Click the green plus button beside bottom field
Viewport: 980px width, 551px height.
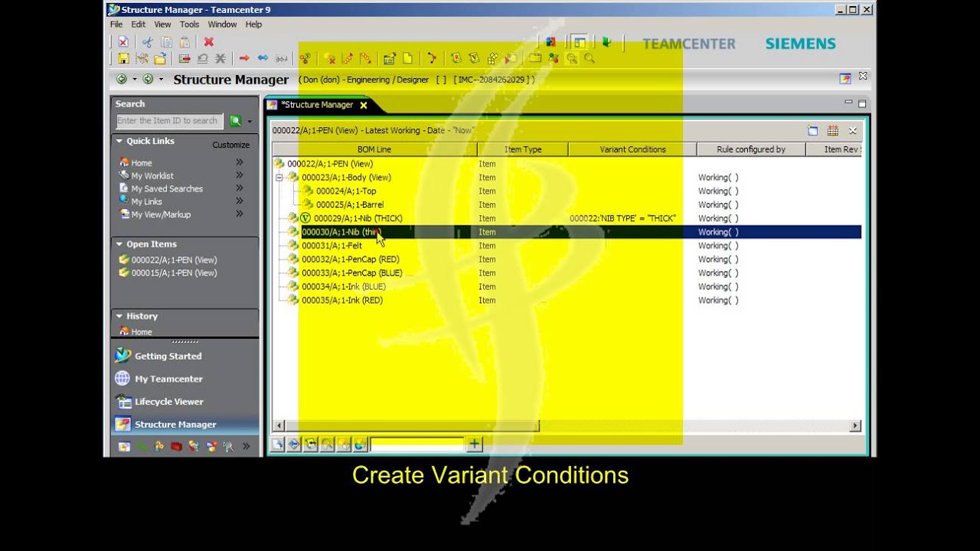point(474,444)
